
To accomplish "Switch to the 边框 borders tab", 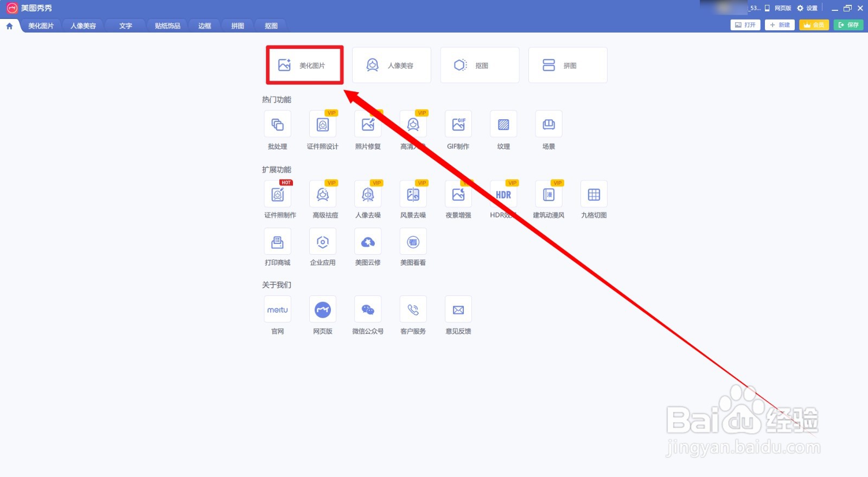I will 205,25.
